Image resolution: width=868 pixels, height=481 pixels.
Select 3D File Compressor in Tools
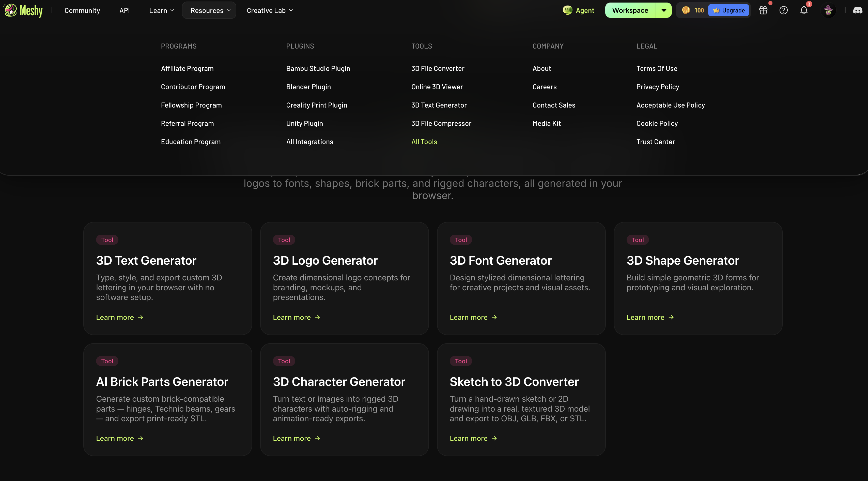(441, 124)
